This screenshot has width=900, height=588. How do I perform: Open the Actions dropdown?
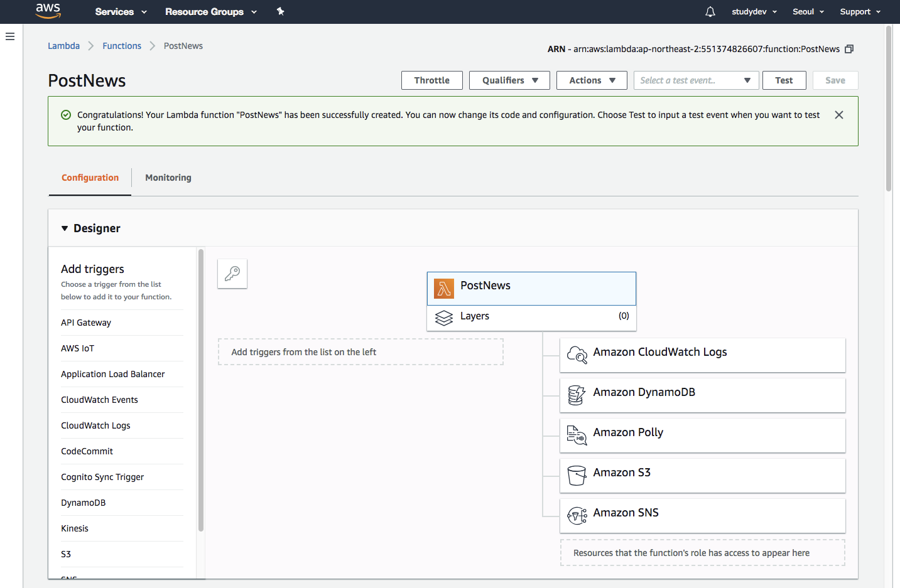point(592,80)
